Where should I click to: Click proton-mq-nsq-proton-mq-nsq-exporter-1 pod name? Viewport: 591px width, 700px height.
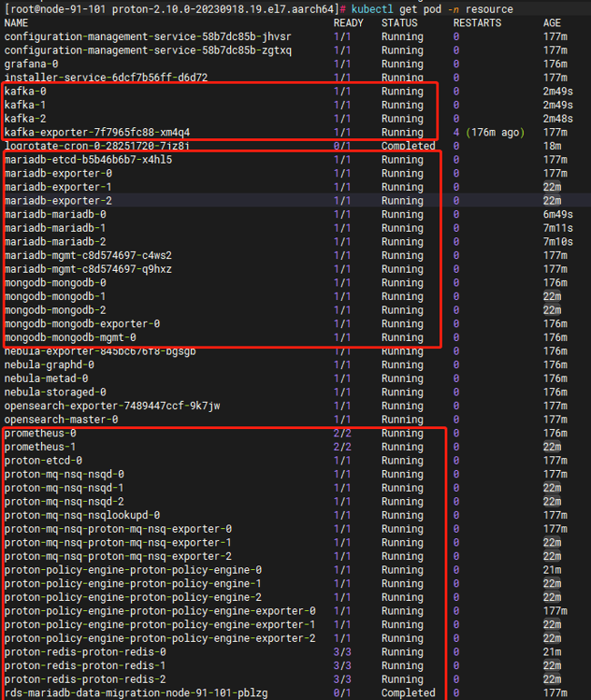118,543
